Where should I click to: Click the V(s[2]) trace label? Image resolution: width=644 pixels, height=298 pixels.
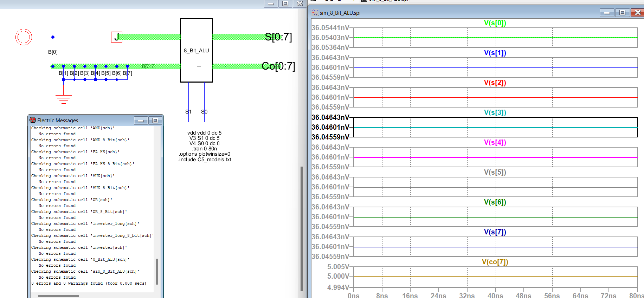(495, 83)
